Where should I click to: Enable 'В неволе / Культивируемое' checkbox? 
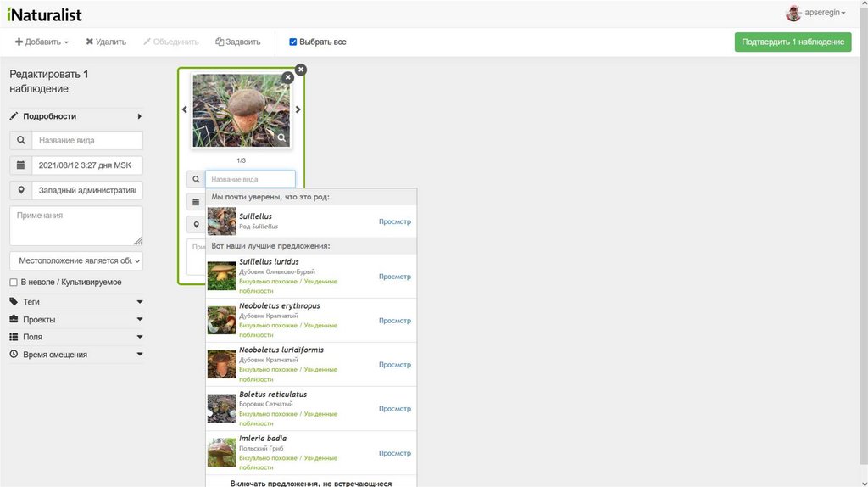point(14,282)
